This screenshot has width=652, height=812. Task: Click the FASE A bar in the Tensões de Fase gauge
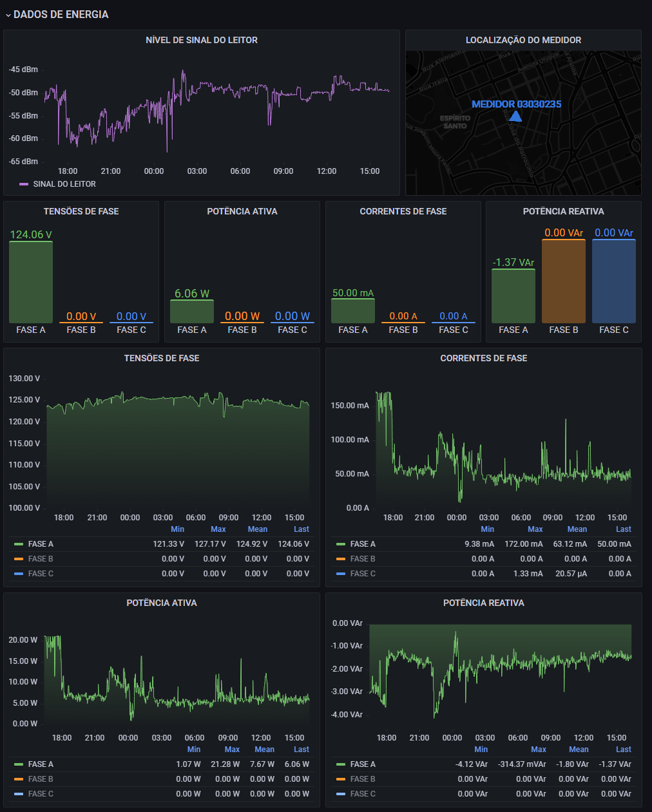tap(30, 281)
